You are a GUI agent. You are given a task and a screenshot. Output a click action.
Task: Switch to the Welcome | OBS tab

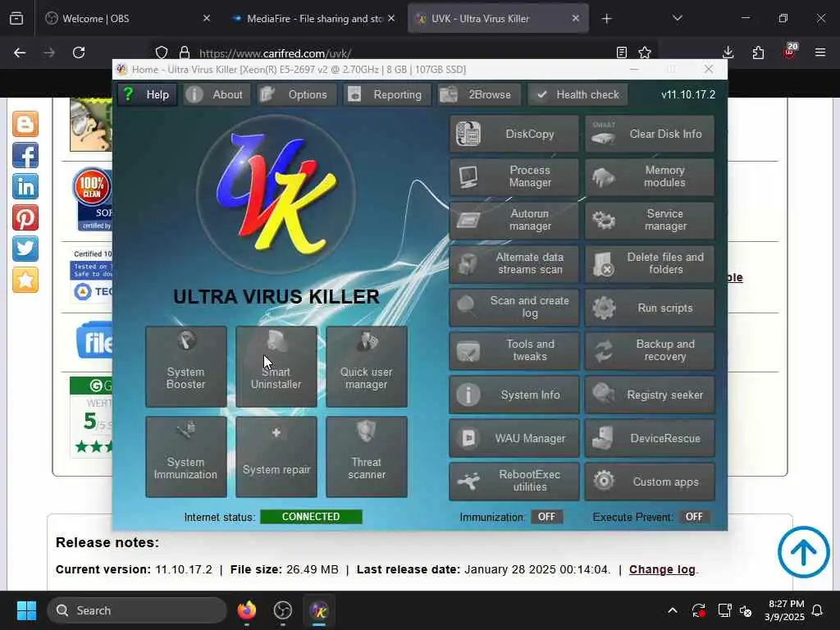[129, 19]
